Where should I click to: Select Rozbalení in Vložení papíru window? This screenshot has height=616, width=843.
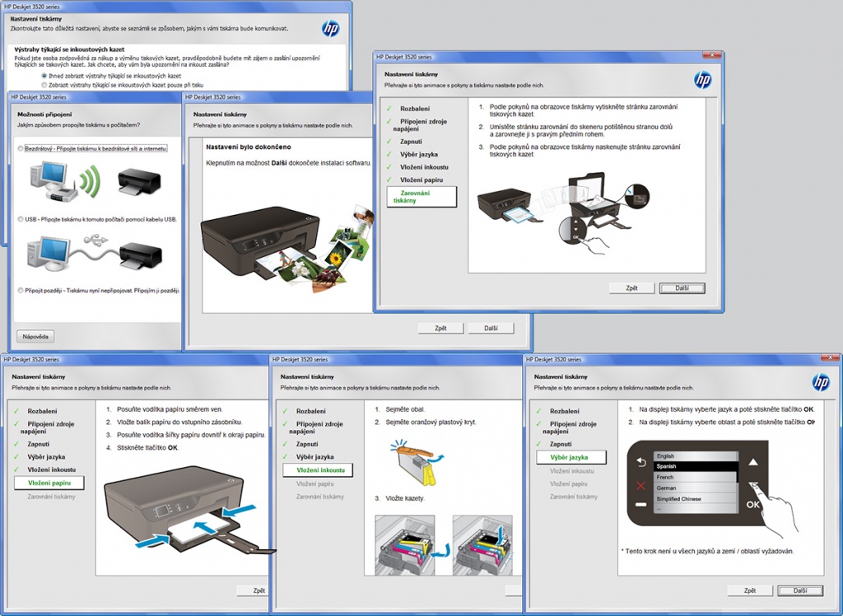click(43, 411)
